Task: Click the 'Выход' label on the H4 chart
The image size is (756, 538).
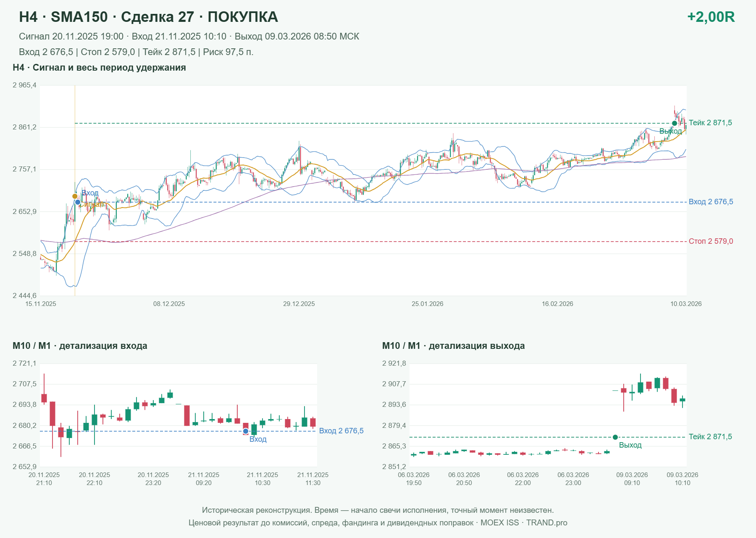Action: [670, 131]
